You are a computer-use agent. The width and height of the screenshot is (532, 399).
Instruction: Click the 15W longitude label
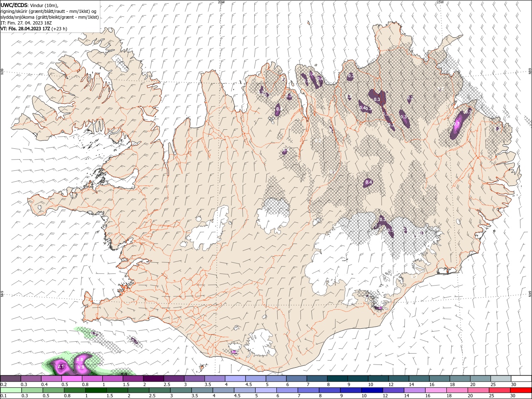(x=440, y=2)
